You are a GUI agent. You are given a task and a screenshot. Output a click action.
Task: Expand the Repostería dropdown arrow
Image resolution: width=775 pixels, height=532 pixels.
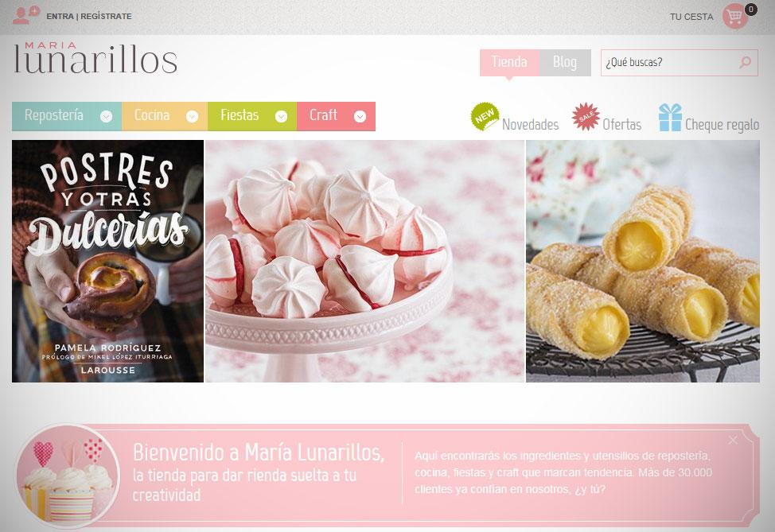[107, 117]
